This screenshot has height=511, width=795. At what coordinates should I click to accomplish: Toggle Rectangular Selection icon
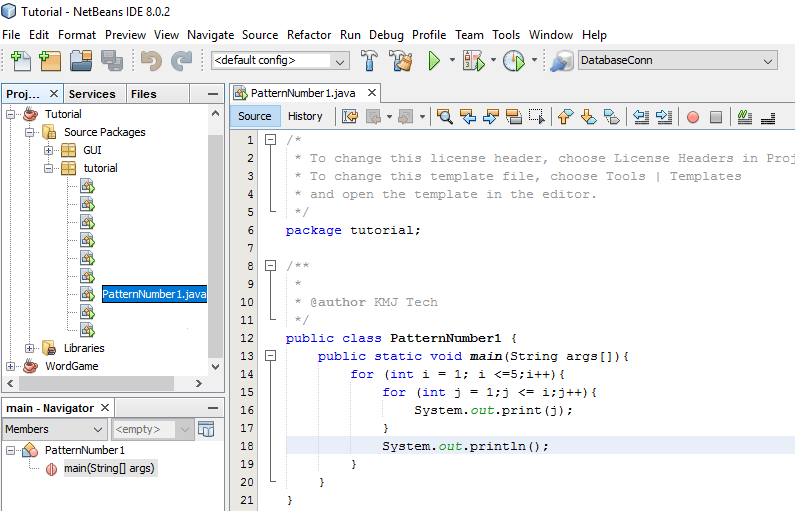[536, 117]
